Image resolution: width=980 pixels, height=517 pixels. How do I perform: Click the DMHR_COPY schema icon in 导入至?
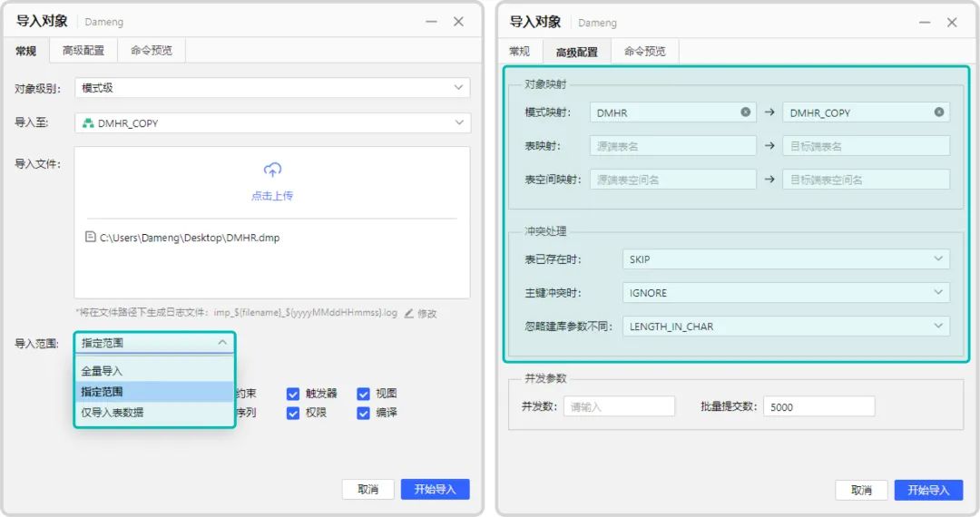88,123
